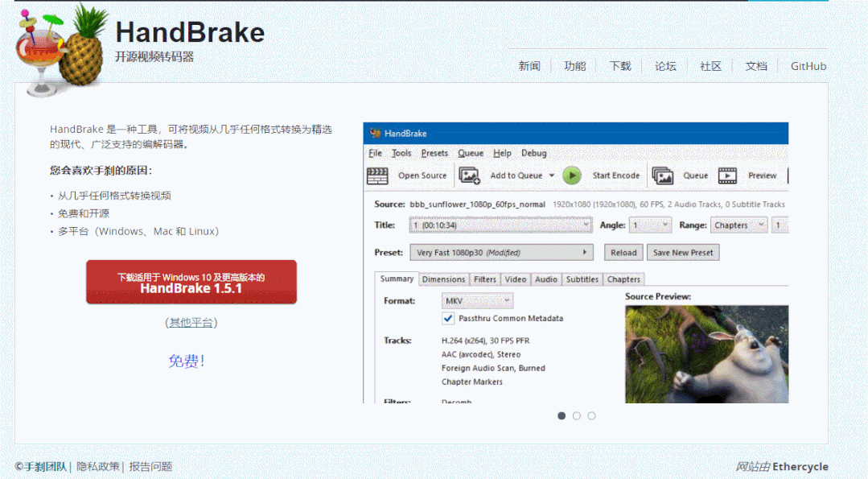Select the first carousel dot indicator
The image size is (868, 479).
(x=562, y=415)
